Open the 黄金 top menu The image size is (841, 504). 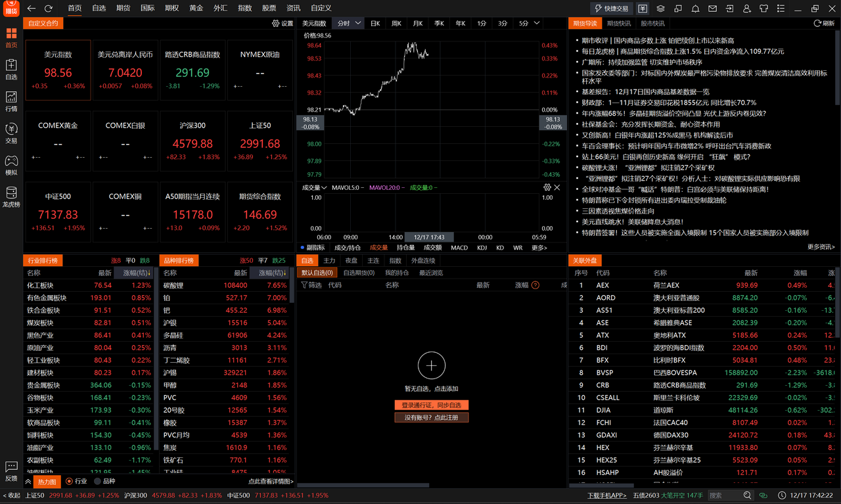(x=196, y=9)
